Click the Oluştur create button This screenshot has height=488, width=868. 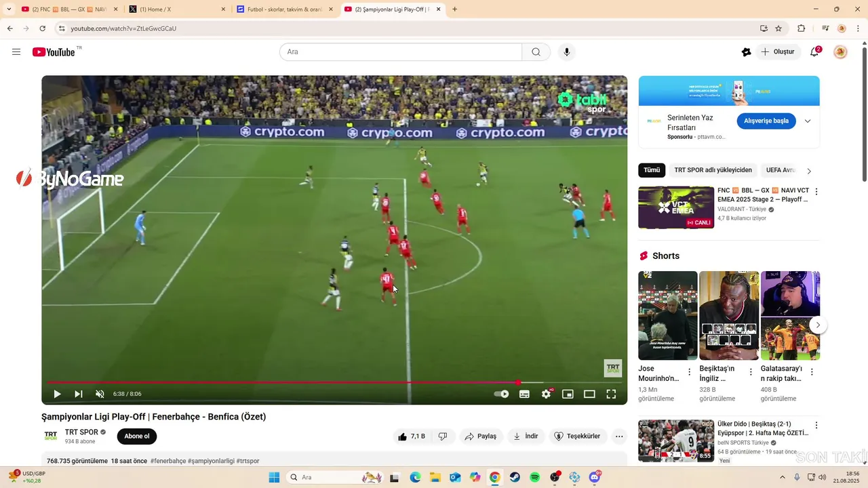tap(778, 52)
